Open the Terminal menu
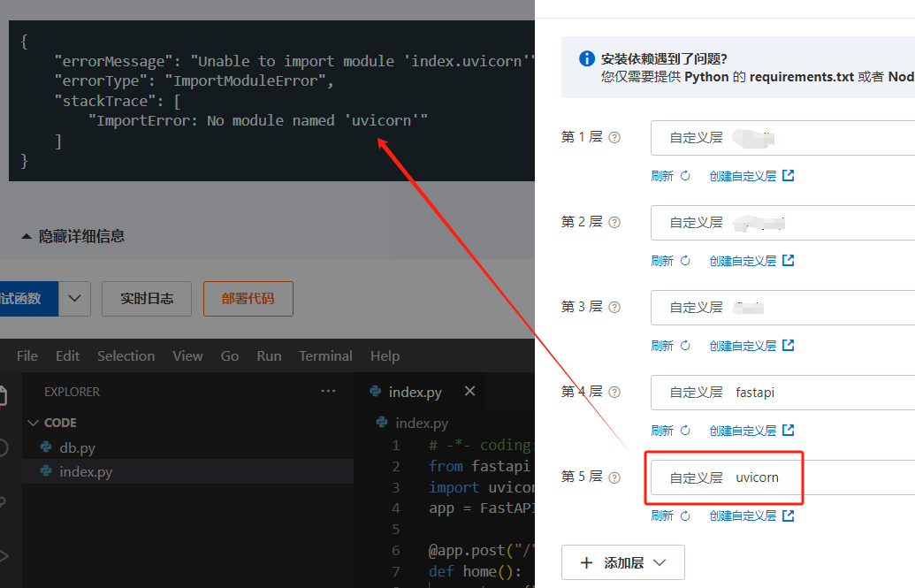Screen dimensions: 915x588 [325, 355]
